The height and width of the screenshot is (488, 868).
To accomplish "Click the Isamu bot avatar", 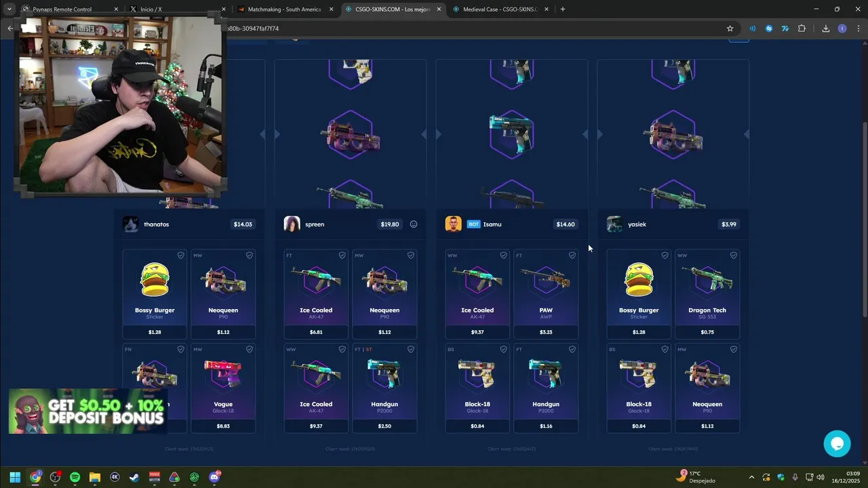I will coord(454,224).
